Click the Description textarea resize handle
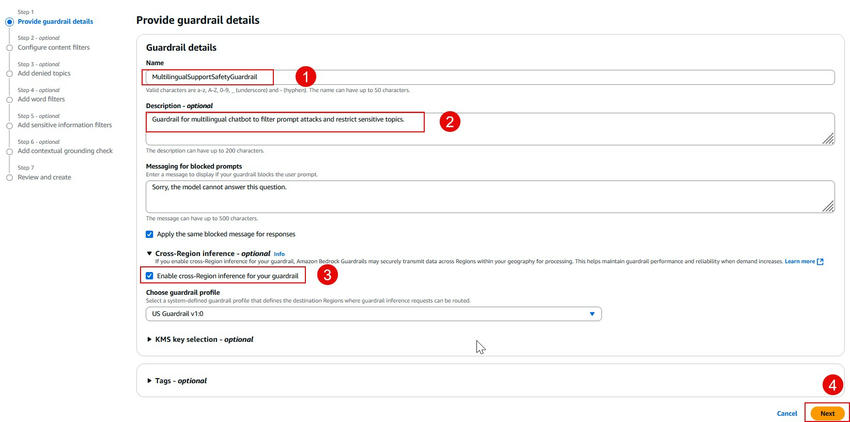This screenshot has width=850, height=422. point(828,140)
